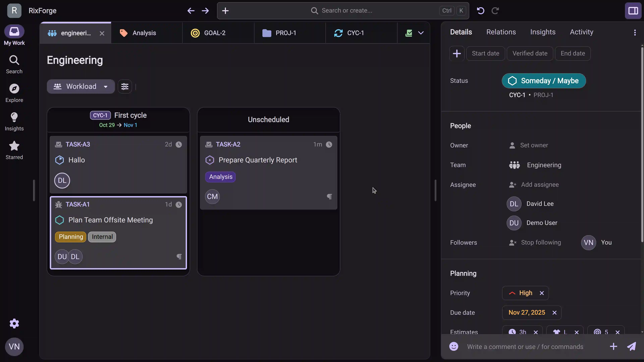Click the Start date button
The height and width of the screenshot is (362, 644).
click(x=485, y=53)
